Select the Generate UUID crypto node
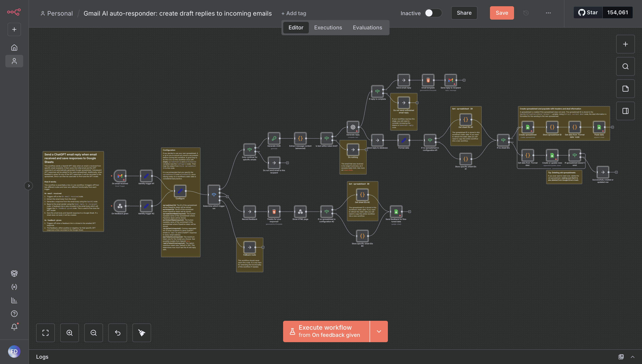Image resolution: width=642 pixels, height=364 pixels. pos(274,139)
